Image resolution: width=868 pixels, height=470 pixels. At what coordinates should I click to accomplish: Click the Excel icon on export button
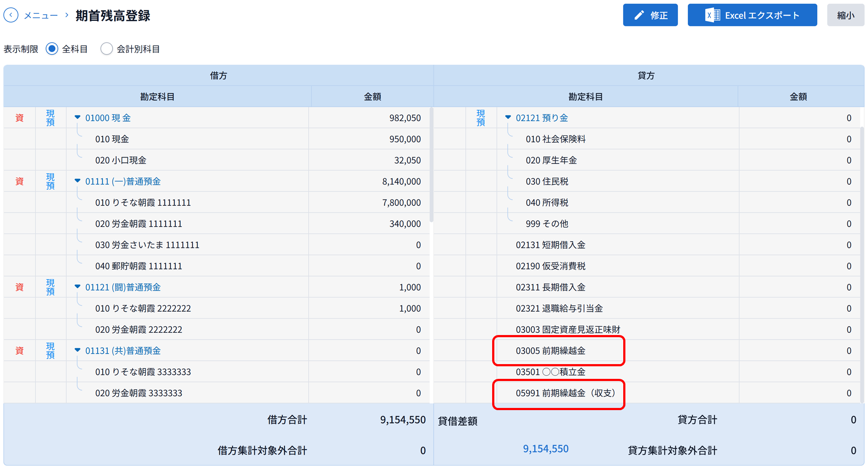pyautogui.click(x=712, y=15)
